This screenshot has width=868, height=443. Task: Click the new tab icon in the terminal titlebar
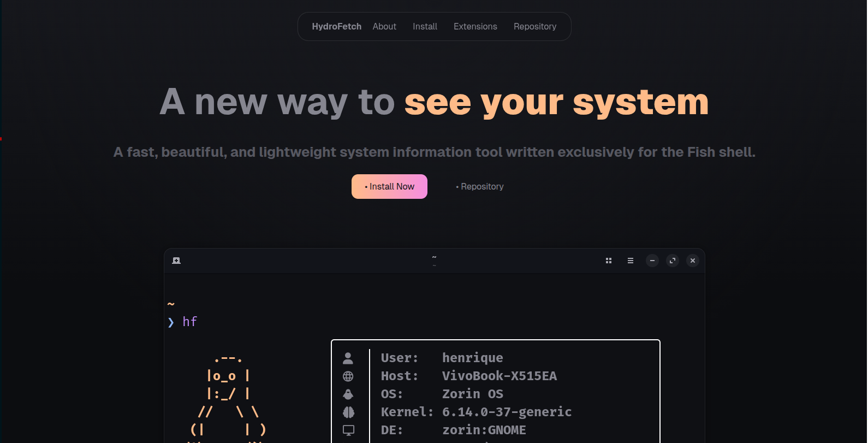coord(176,261)
